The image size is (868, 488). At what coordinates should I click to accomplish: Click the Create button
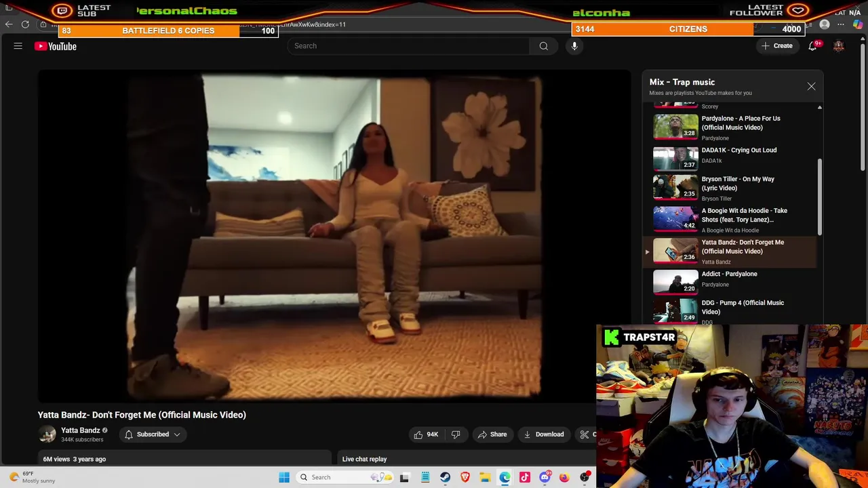click(x=776, y=46)
